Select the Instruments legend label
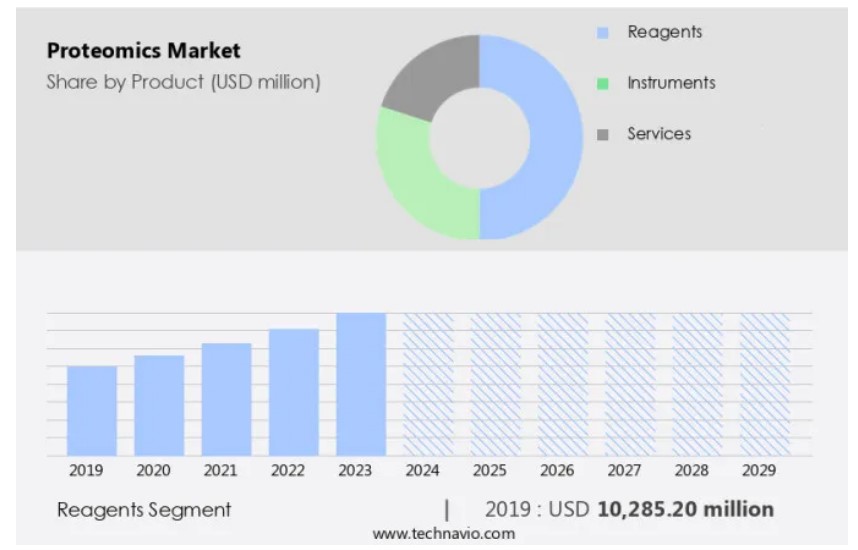Viewport: 858px width, 550px height. (x=671, y=83)
